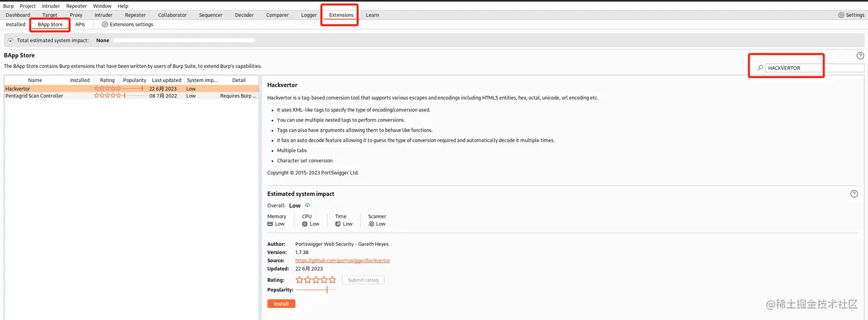Click the Settings gear icon at top right

[841, 15]
